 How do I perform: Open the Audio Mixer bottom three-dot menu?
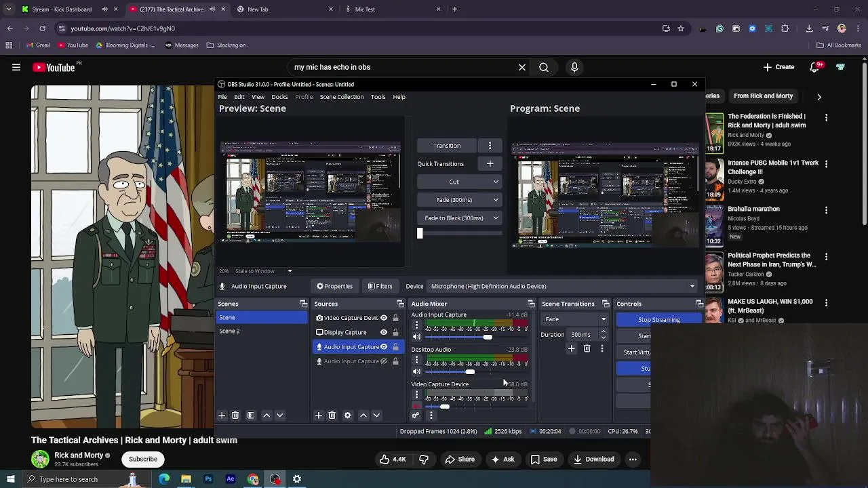tap(431, 415)
